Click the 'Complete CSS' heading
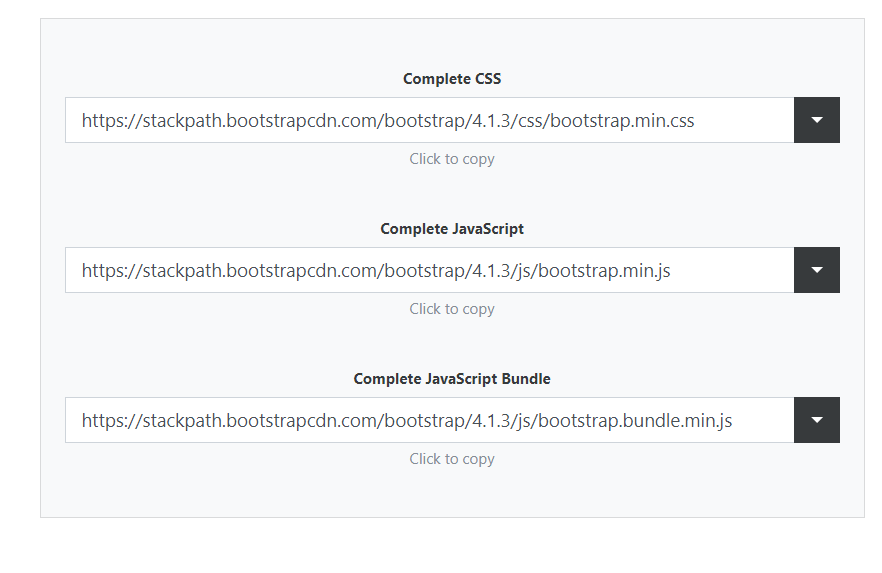The image size is (882, 573). click(x=452, y=79)
